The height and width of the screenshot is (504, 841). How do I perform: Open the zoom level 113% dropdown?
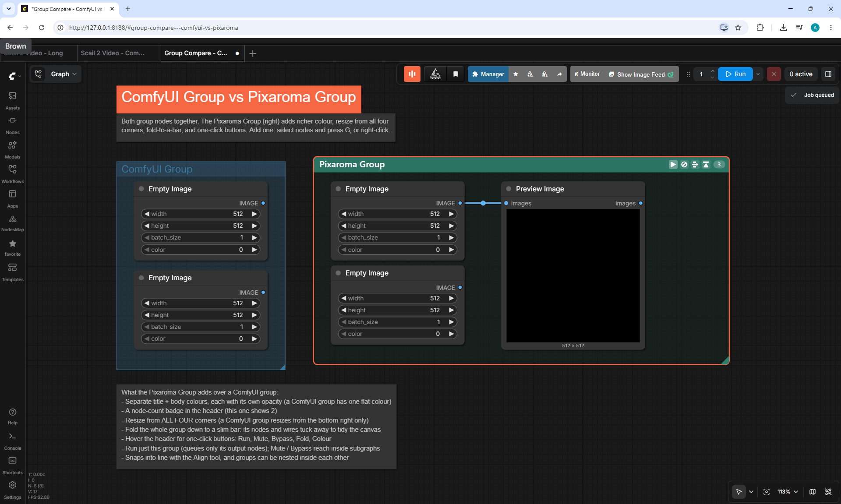[788, 492]
